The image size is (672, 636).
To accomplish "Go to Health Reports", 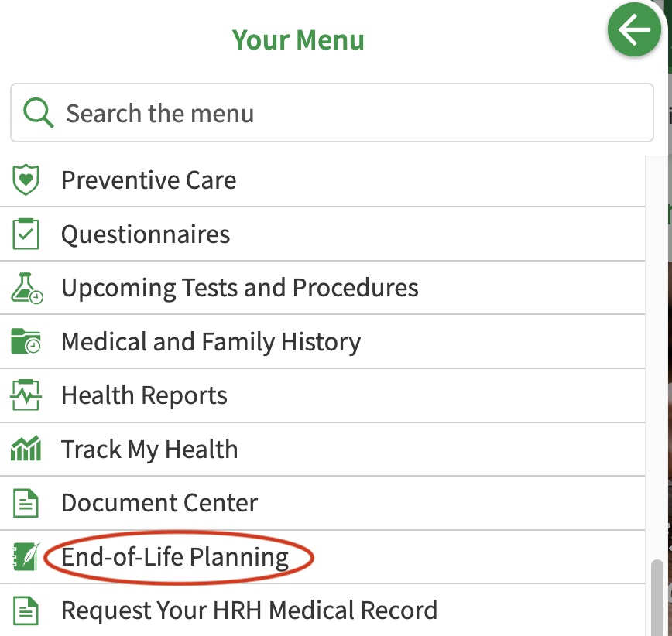I will point(322,395).
